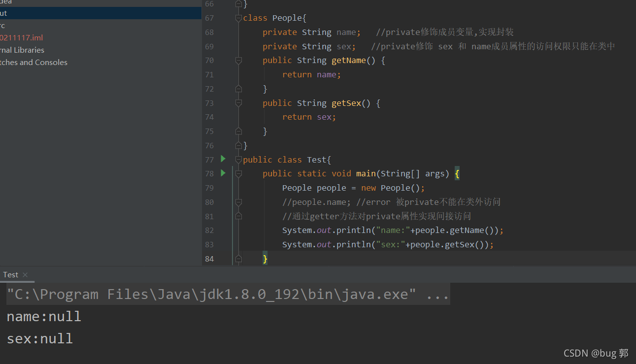Collapse the getName() method fold

[239, 60]
